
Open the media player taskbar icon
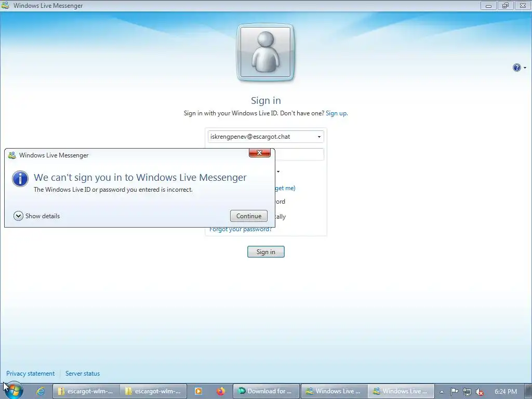pos(198,391)
